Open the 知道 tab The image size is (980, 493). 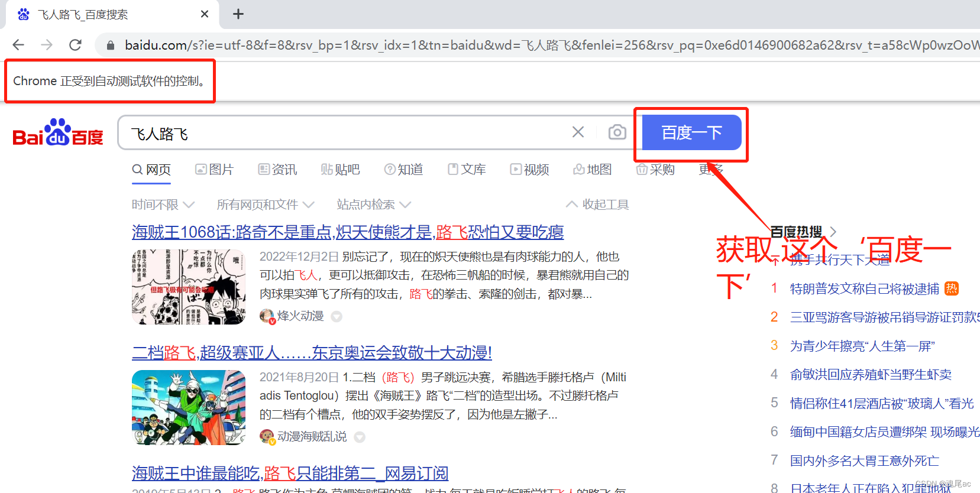coord(403,170)
